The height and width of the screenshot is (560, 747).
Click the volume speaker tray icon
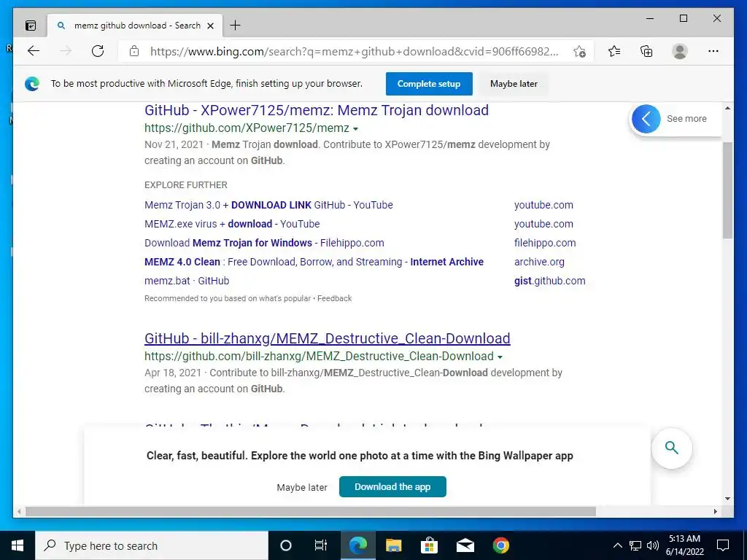point(653,545)
